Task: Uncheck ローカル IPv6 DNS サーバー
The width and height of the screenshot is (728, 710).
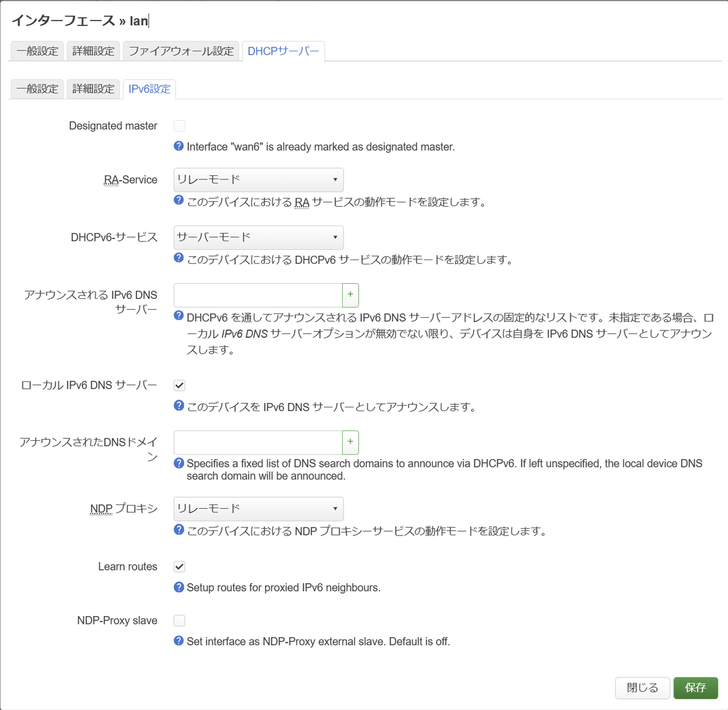Action: pyautogui.click(x=179, y=384)
